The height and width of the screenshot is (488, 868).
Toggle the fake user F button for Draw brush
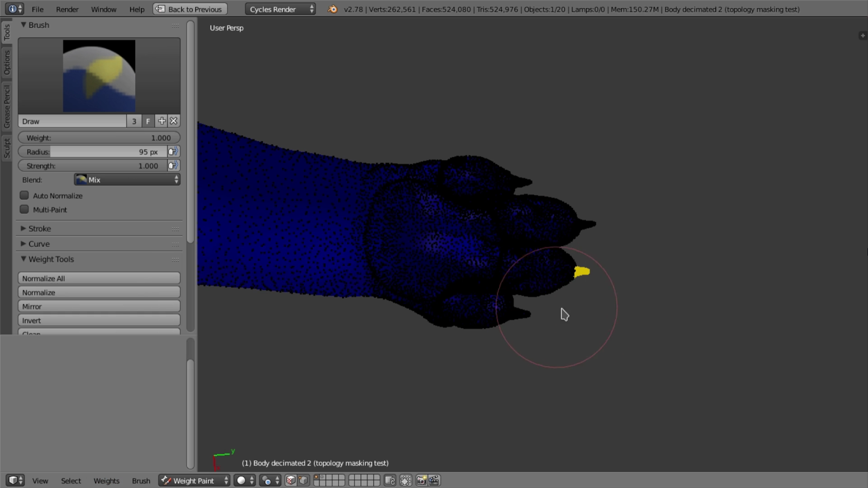click(x=148, y=121)
